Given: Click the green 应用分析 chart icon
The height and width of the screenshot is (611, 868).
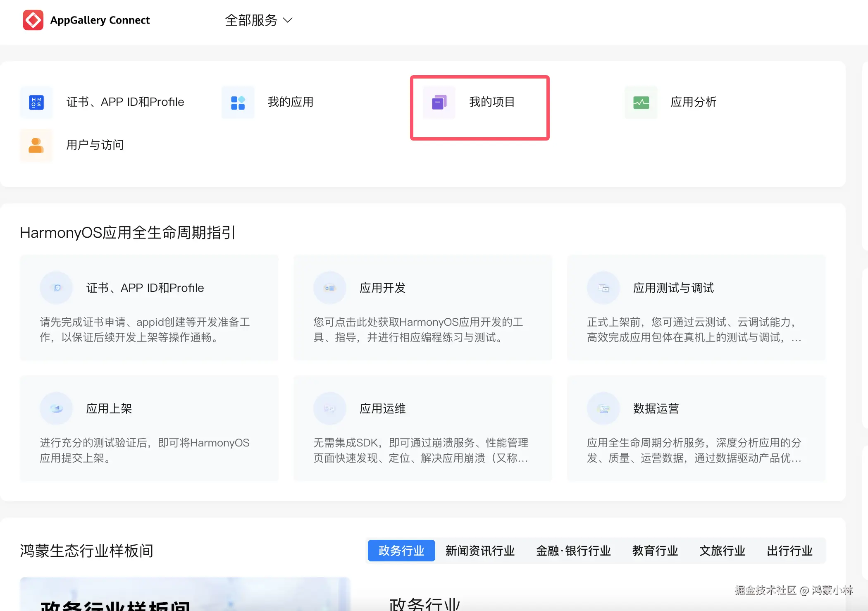Looking at the screenshot, I should [641, 103].
